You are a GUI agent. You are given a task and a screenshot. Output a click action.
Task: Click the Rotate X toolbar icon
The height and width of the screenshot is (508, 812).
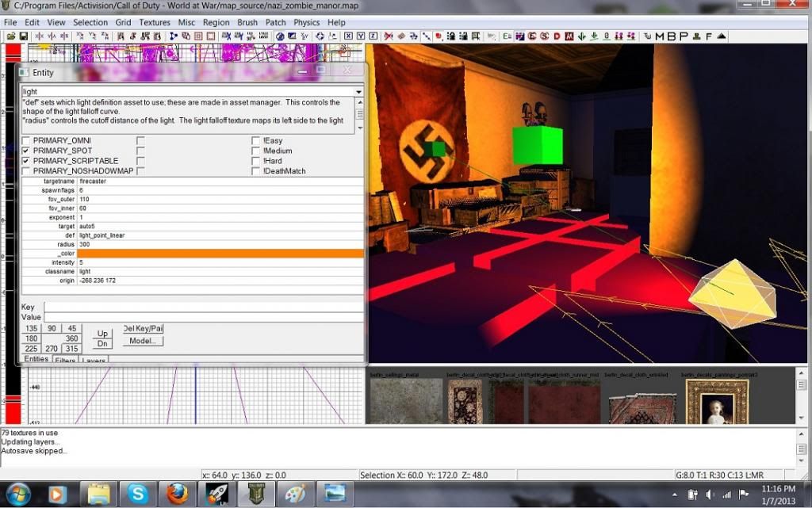80,36
